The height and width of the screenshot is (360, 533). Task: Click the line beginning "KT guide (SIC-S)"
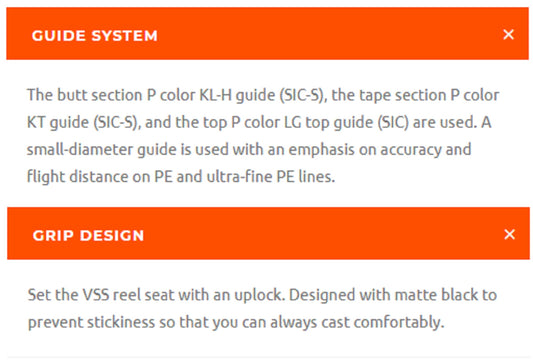(259, 122)
